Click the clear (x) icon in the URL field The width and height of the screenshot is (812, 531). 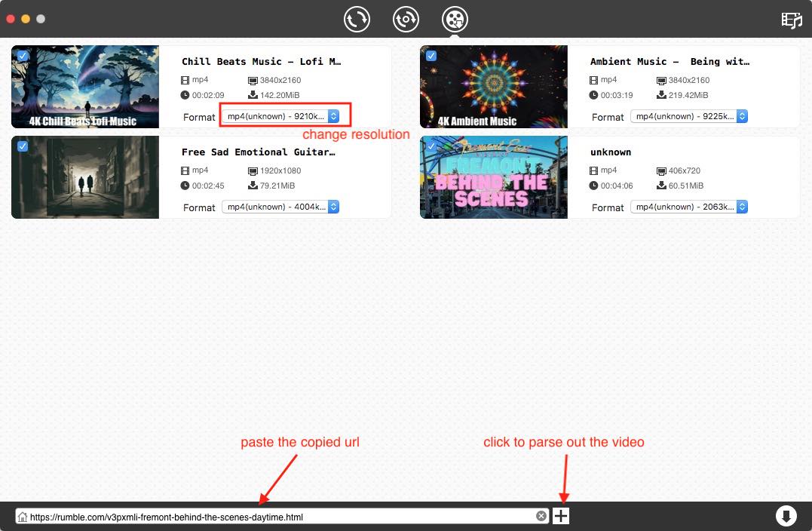(x=541, y=516)
